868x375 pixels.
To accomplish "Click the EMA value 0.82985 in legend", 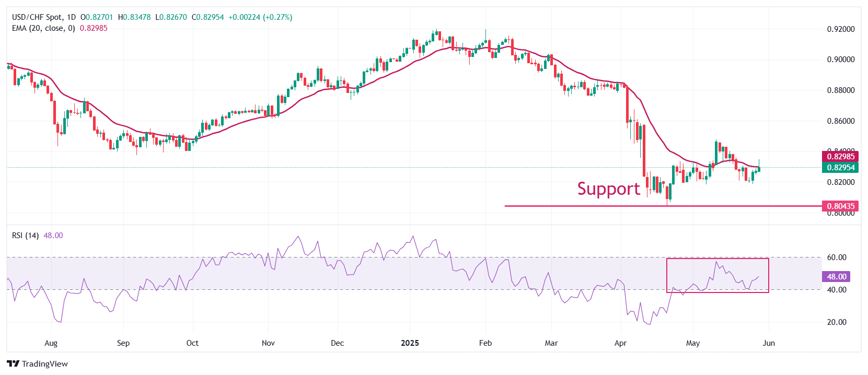I will 94,28.
